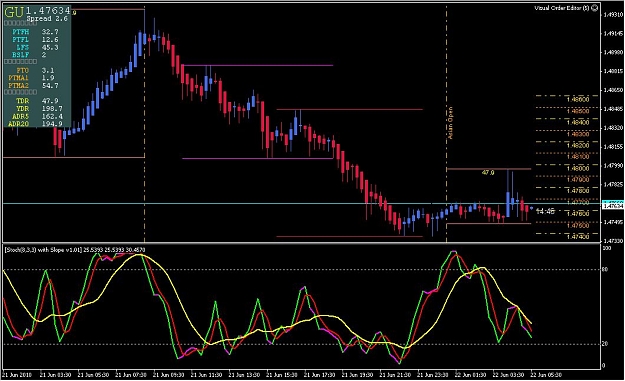Select the PTFL row label
The height and width of the screenshot is (381, 625).
[x=21, y=40]
